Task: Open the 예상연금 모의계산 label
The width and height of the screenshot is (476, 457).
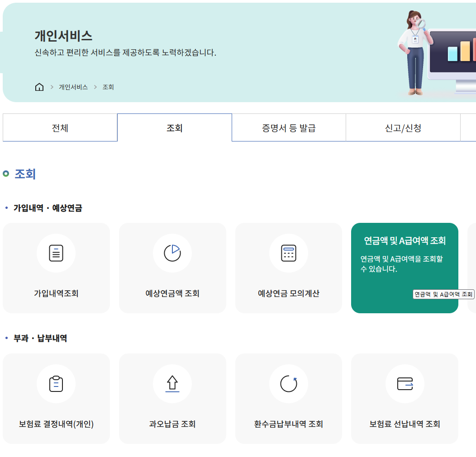Action: 289,293
